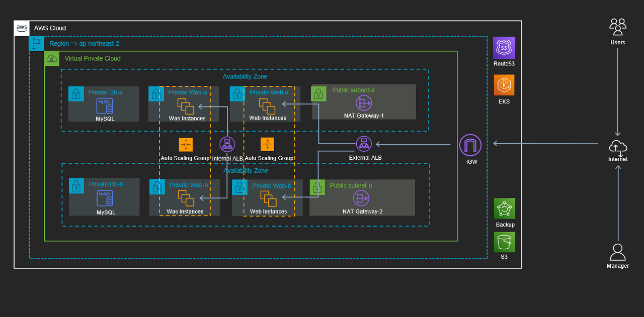The image size is (644, 317).
Task: Click the NAT Gateway-1 icon
Action: pos(364,103)
